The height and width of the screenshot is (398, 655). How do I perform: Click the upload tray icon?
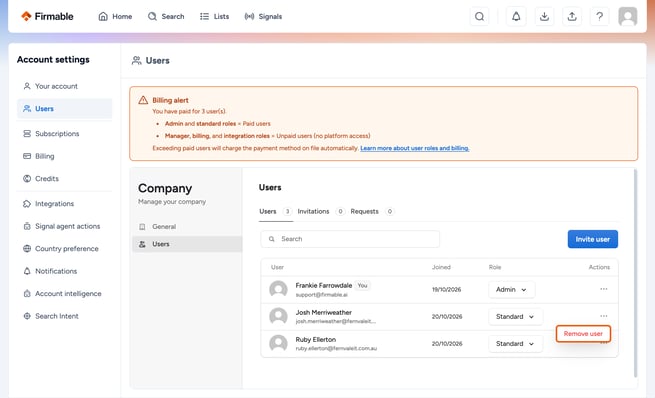[572, 16]
